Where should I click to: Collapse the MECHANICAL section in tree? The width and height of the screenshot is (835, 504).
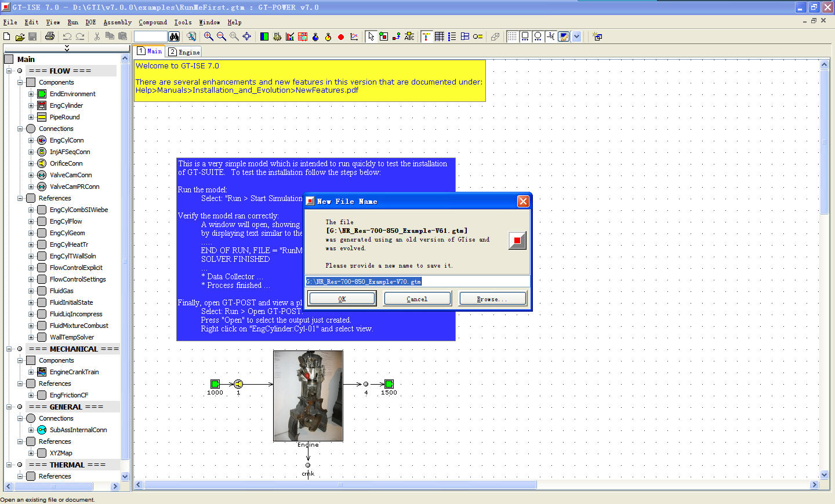9,349
